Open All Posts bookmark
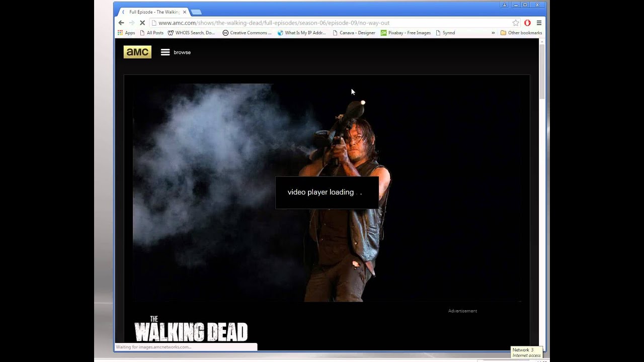Screen dimensions: 644x362 151,33
